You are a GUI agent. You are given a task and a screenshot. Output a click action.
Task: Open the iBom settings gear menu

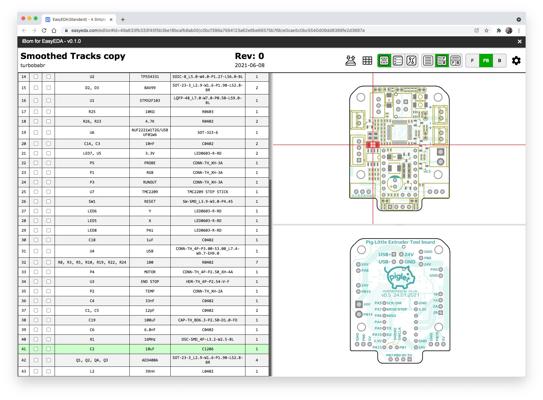516,61
